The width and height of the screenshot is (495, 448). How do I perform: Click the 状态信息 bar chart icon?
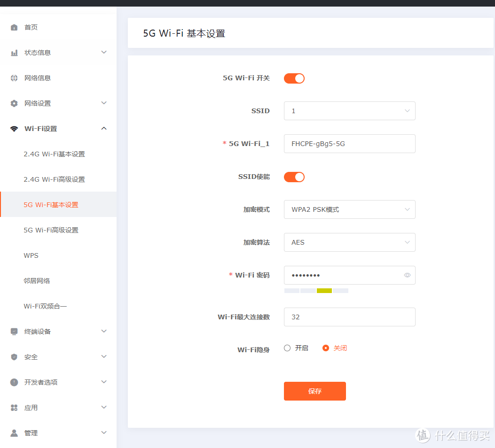(x=15, y=52)
